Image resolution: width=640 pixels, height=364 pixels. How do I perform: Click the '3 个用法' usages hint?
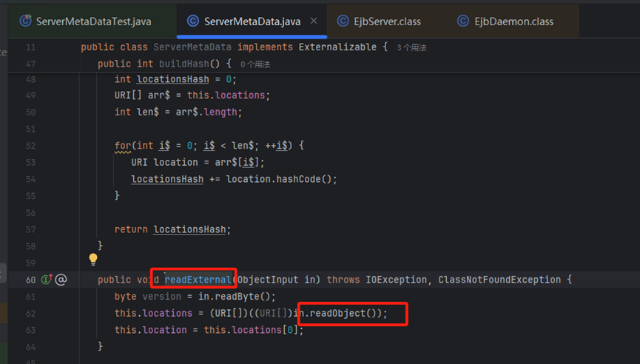(412, 47)
